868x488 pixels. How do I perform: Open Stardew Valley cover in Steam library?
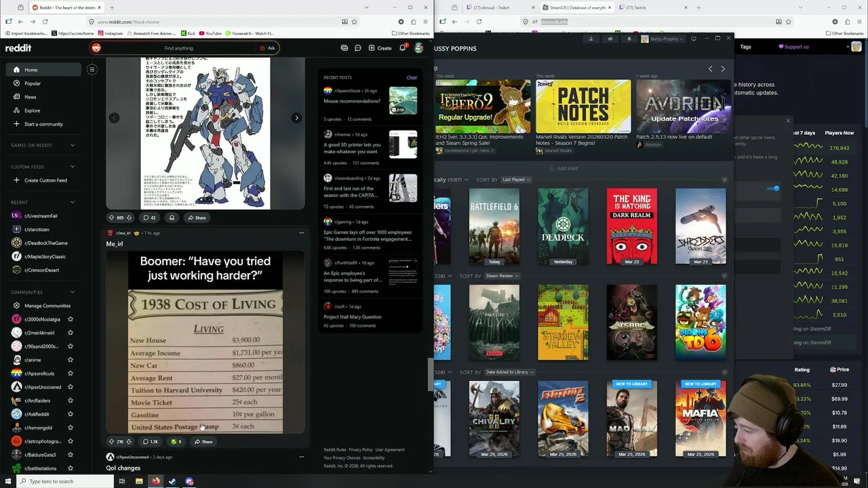(563, 323)
